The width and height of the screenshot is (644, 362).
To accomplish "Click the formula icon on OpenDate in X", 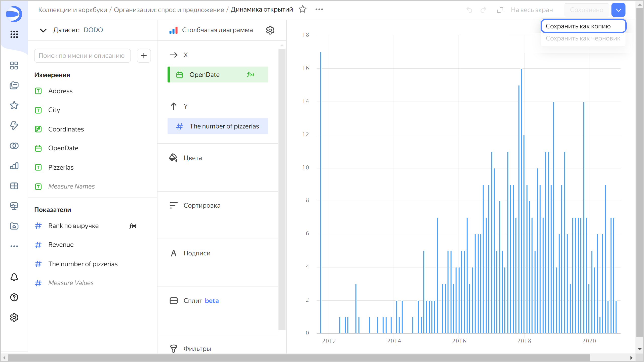I will tap(250, 75).
